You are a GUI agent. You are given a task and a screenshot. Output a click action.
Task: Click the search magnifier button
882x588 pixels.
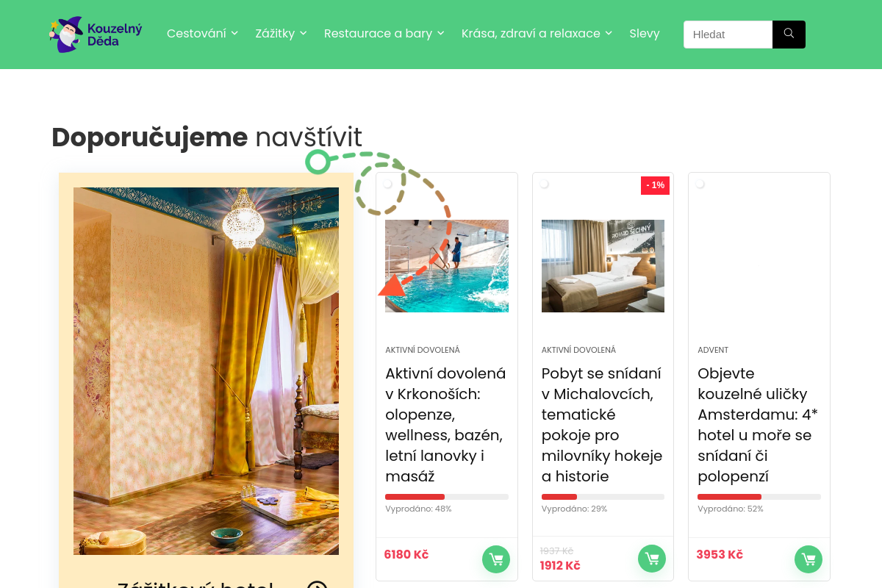click(x=789, y=35)
